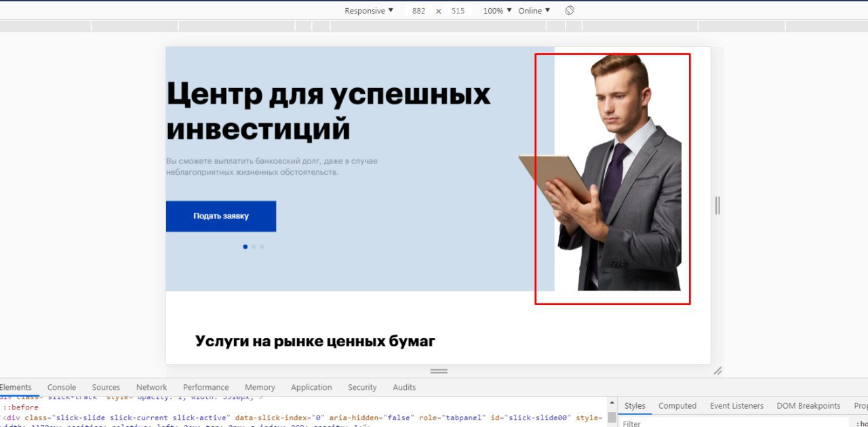Open the DOM Breakpoints pane tab
The image size is (868, 427).
click(x=808, y=405)
